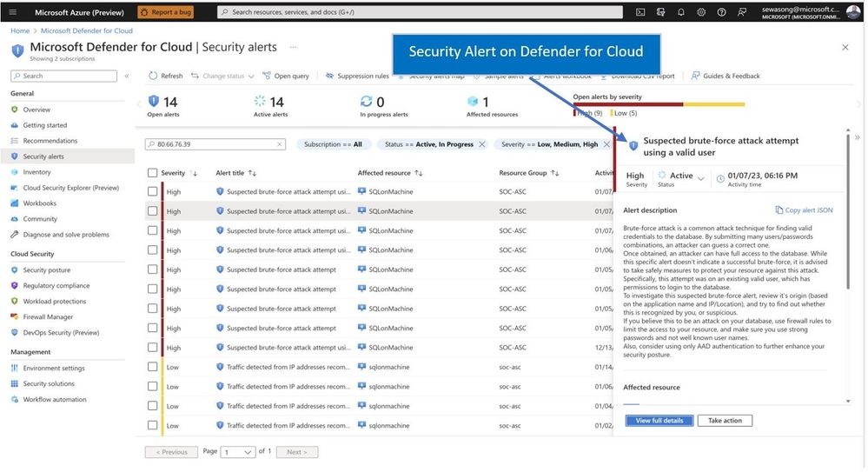Click the Low (5) severity legend
Screen dimensions: 868x472
point(623,113)
